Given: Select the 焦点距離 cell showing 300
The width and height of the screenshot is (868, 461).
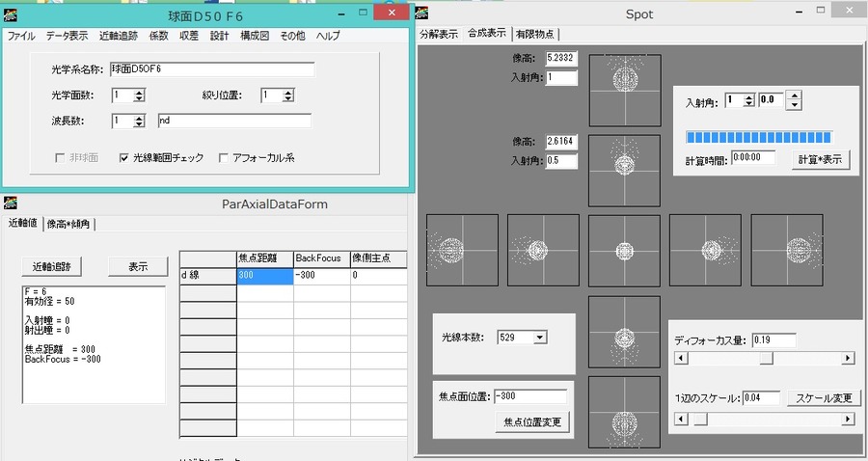Looking at the screenshot, I should click(265, 276).
